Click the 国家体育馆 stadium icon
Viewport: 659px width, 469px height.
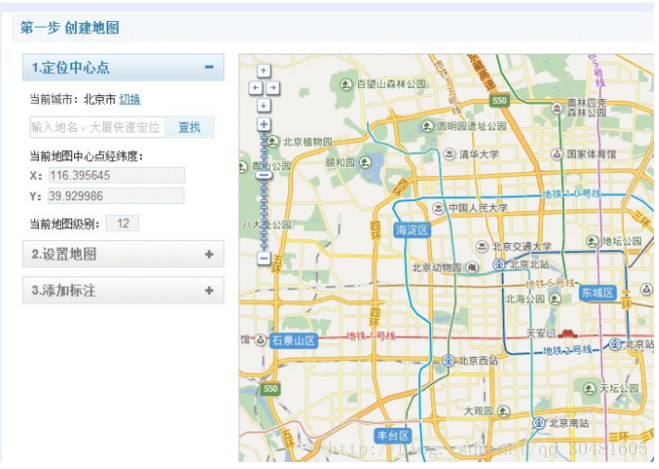557,154
